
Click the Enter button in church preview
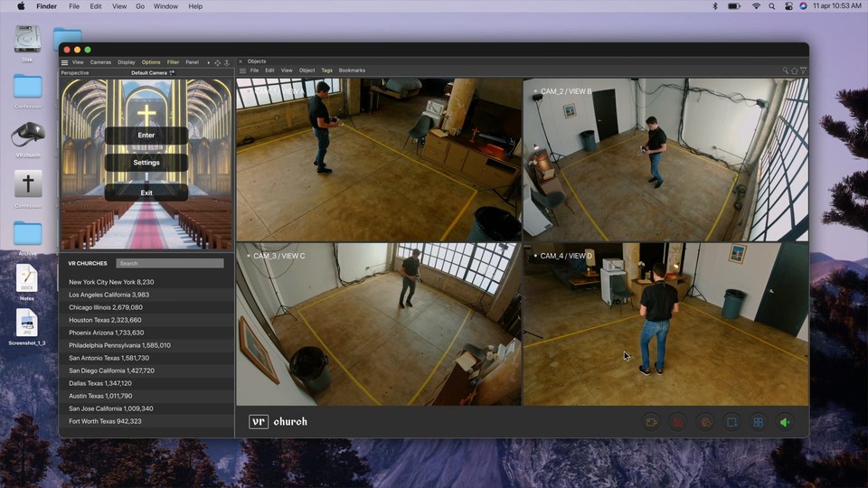[x=146, y=136]
